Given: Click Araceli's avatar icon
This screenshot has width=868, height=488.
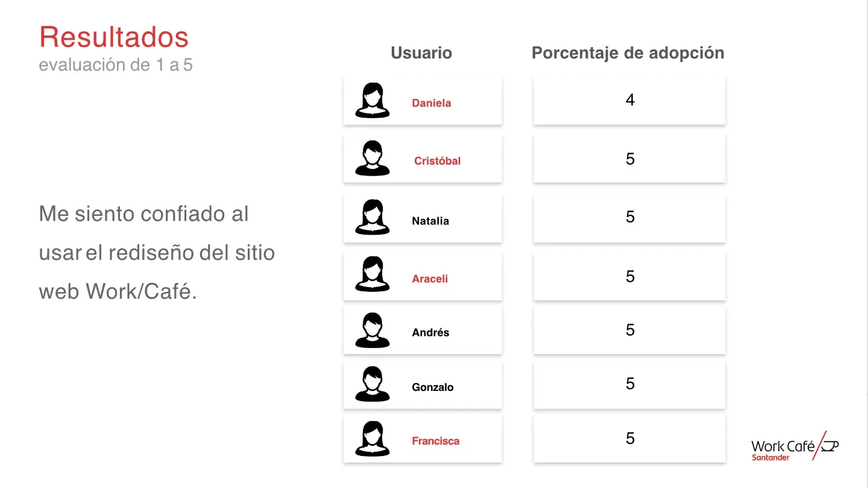Looking at the screenshot, I should click(x=372, y=275).
